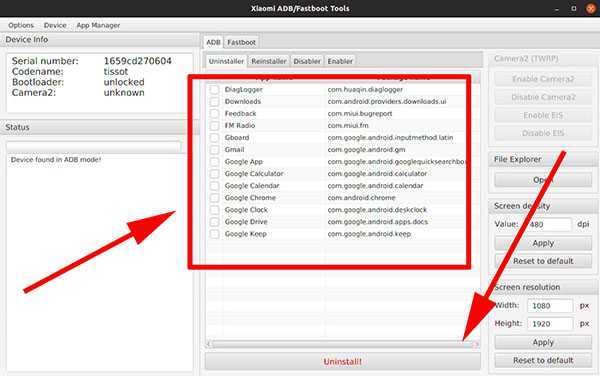Check the Gmail checkbox
The height and width of the screenshot is (376, 600).
(214, 150)
